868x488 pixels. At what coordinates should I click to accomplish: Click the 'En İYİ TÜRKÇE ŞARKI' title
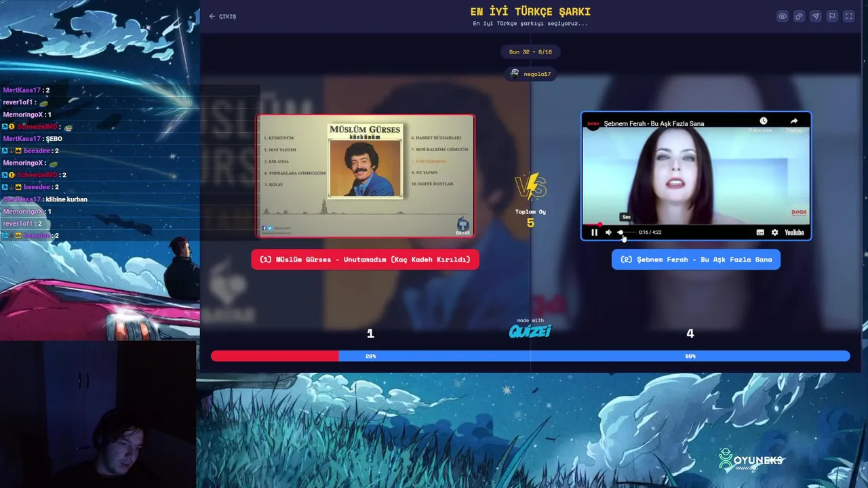click(530, 12)
